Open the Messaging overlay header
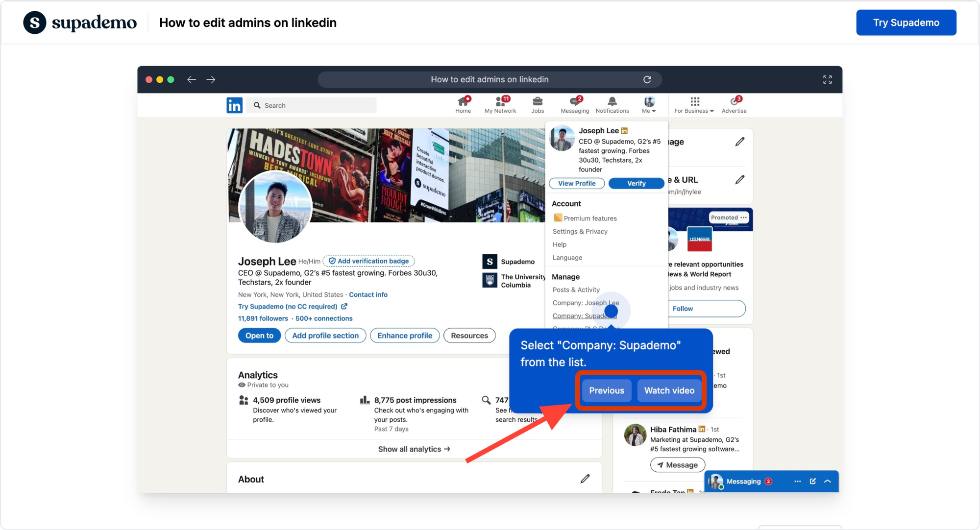This screenshot has height=530, width=980. click(771, 482)
